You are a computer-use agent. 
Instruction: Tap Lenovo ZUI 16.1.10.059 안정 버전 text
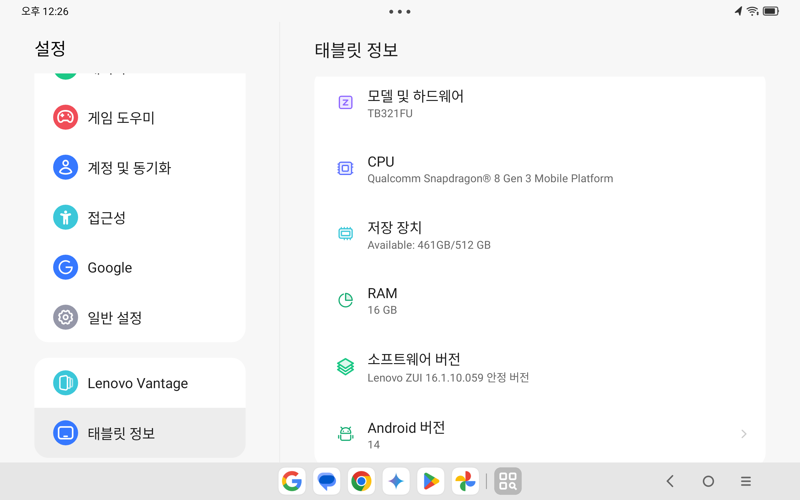coord(448,378)
